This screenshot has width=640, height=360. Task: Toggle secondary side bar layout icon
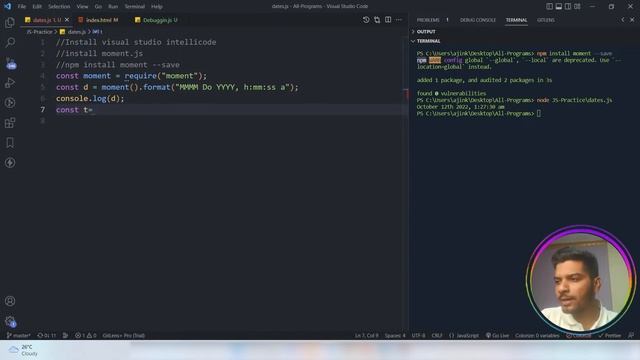(568, 6)
